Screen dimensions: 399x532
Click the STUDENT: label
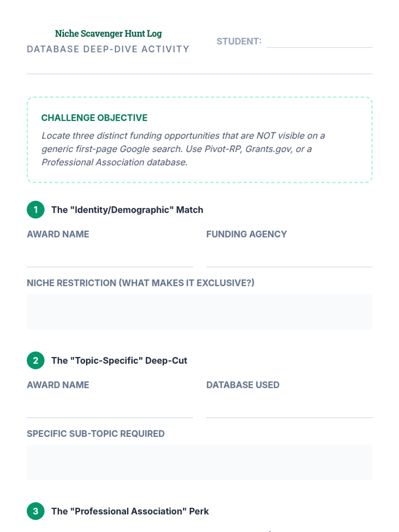coord(239,41)
